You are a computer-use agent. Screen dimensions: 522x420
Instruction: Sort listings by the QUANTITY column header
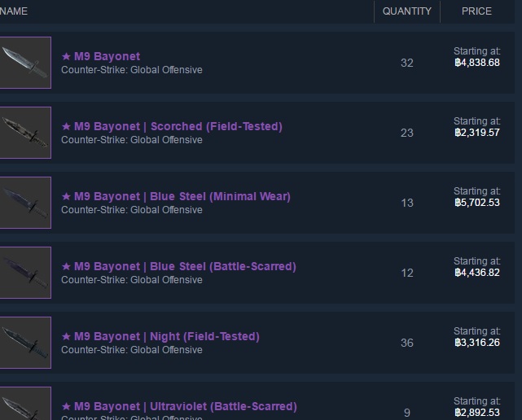point(407,11)
